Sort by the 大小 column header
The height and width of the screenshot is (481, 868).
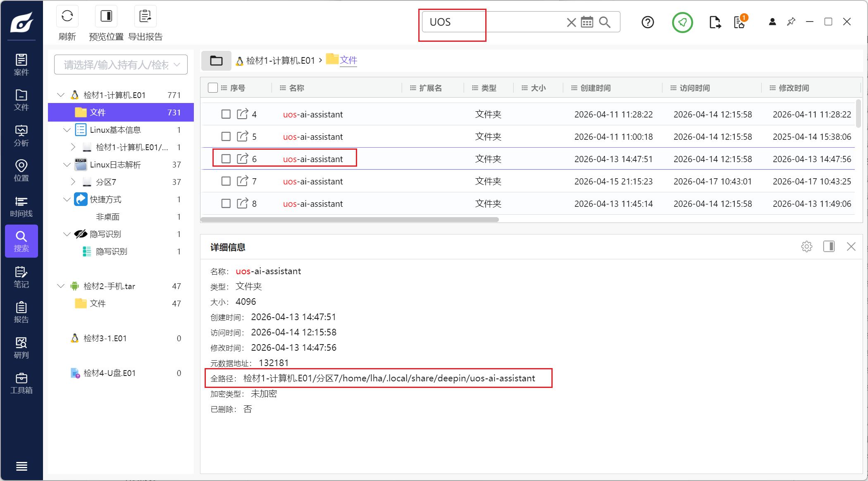click(538, 88)
